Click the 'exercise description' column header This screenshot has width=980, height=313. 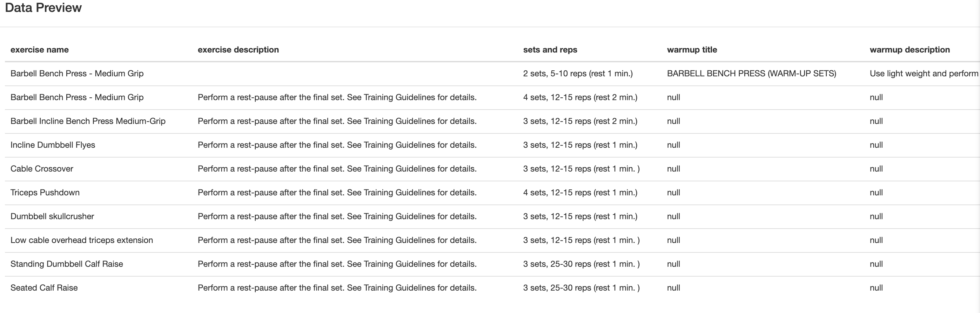[238, 50]
